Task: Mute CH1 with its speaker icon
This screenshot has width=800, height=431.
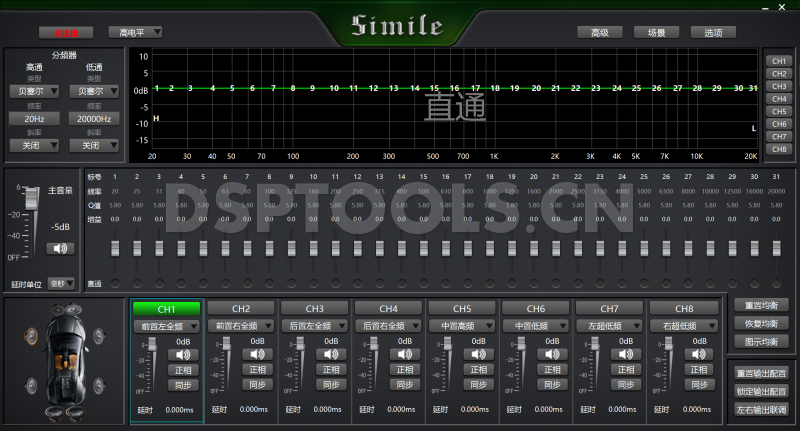Action: pos(184,354)
